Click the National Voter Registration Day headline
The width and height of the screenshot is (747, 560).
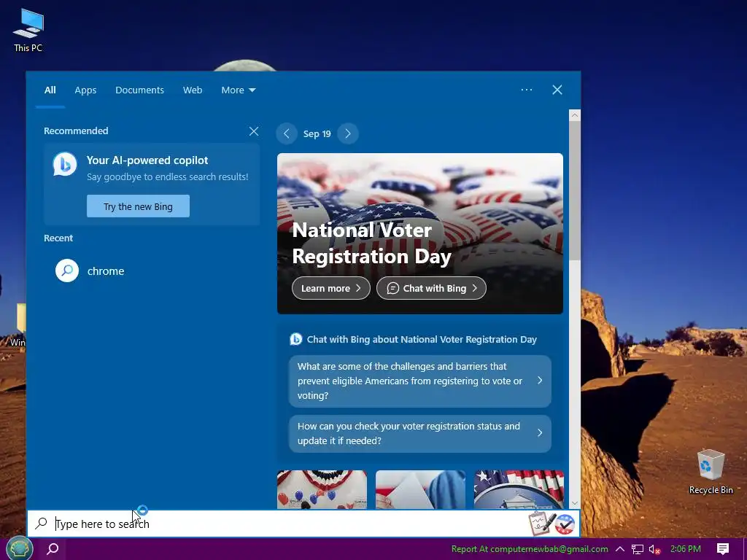point(371,244)
